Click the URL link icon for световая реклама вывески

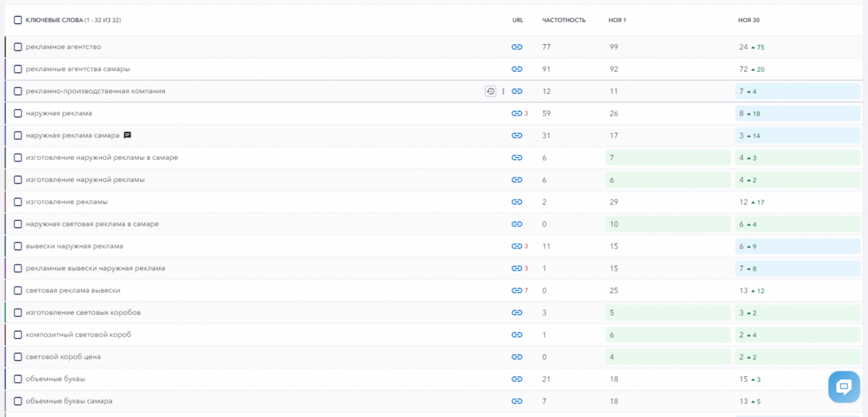[516, 291]
